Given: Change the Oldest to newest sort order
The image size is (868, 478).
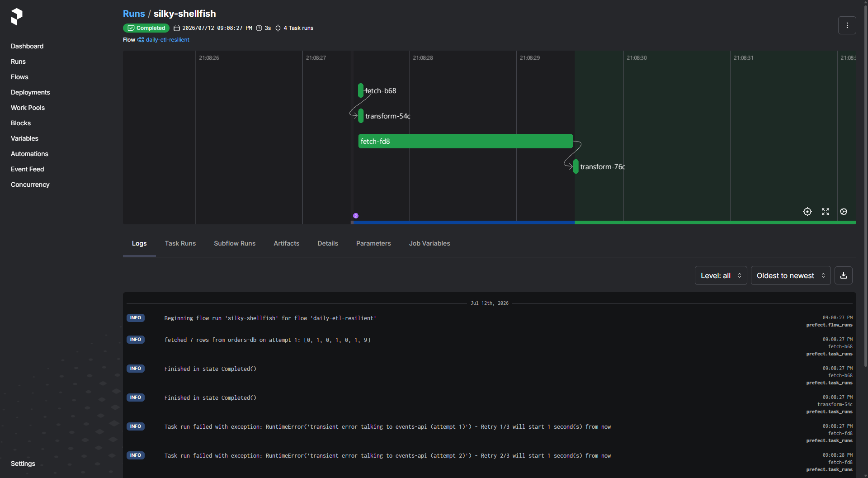Looking at the screenshot, I should [791, 275].
